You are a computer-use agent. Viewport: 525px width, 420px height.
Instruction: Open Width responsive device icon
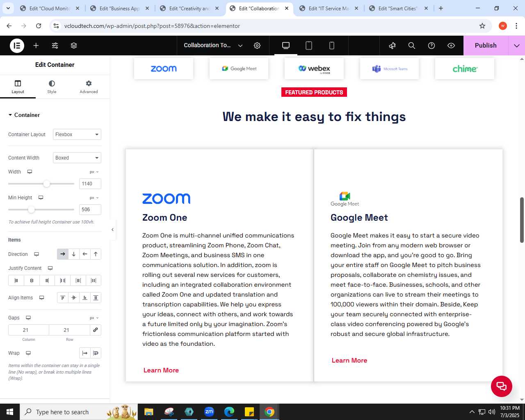pos(30,172)
